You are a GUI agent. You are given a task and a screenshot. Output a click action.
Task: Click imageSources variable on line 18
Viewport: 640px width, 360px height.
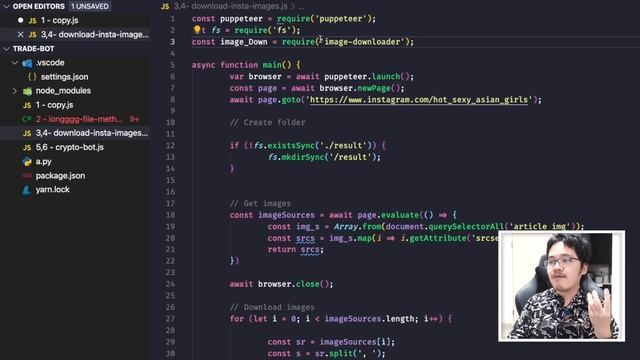point(286,215)
